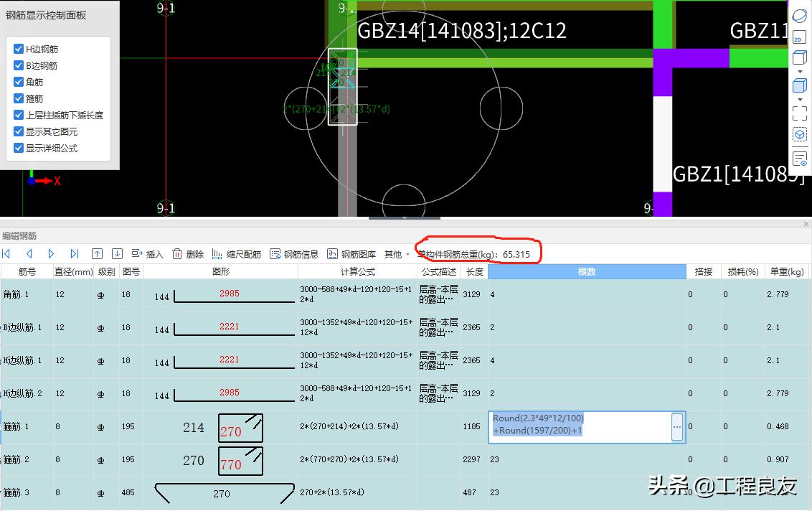Click white outlined column element in viewport

point(343,87)
